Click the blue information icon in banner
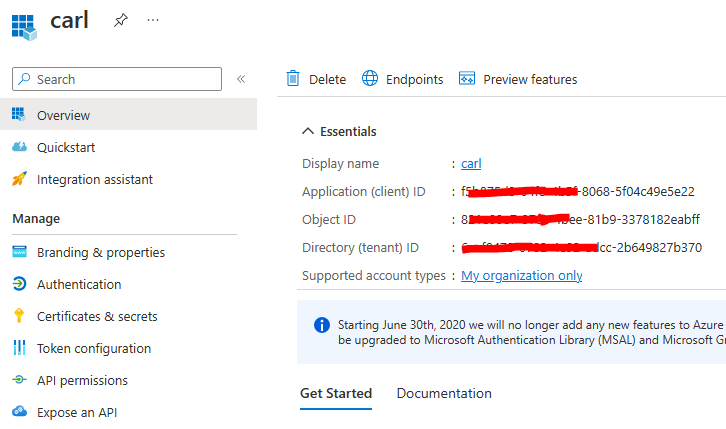 coord(322,325)
